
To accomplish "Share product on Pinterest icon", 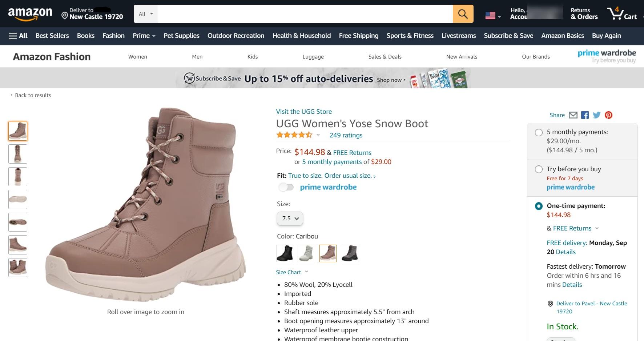I will (x=608, y=115).
